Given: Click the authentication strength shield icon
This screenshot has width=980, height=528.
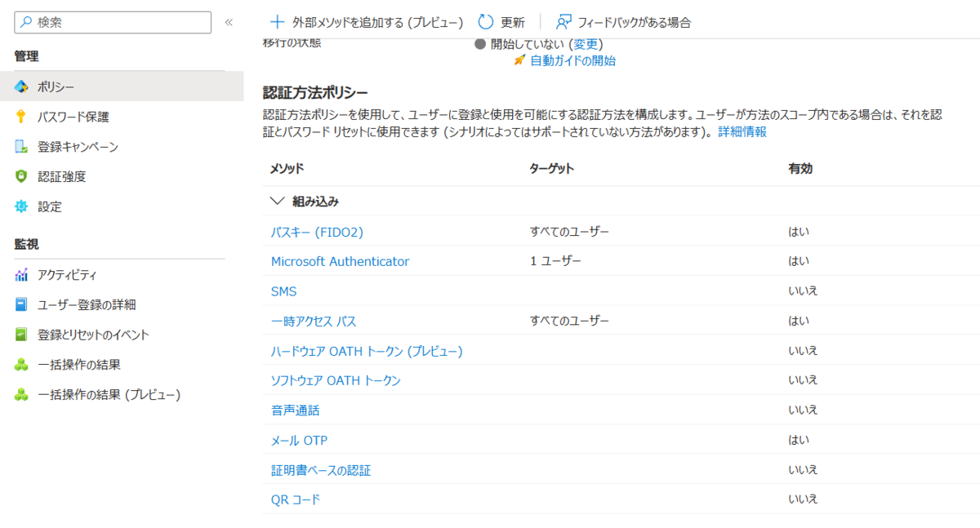Looking at the screenshot, I should coord(21,176).
